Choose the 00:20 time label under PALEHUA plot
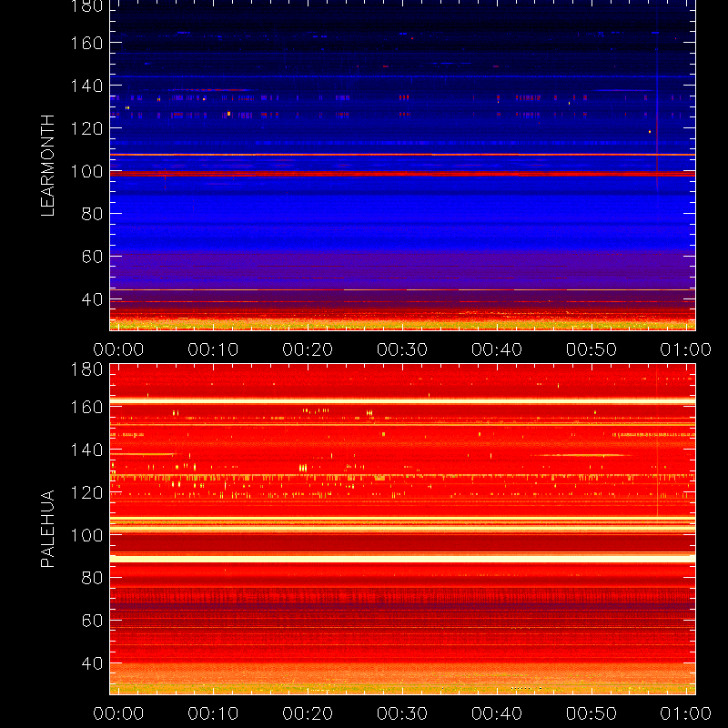Image resolution: width=728 pixels, height=728 pixels. click(x=308, y=713)
